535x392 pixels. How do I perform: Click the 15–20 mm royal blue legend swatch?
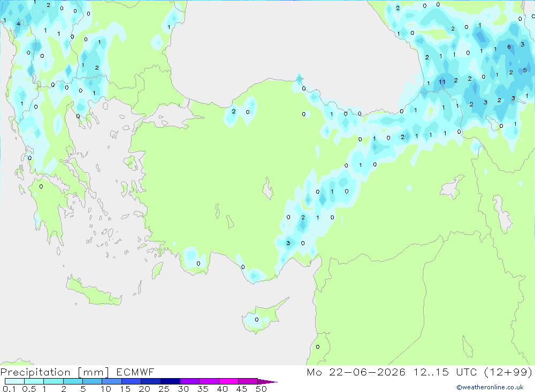pyautogui.click(x=132, y=381)
